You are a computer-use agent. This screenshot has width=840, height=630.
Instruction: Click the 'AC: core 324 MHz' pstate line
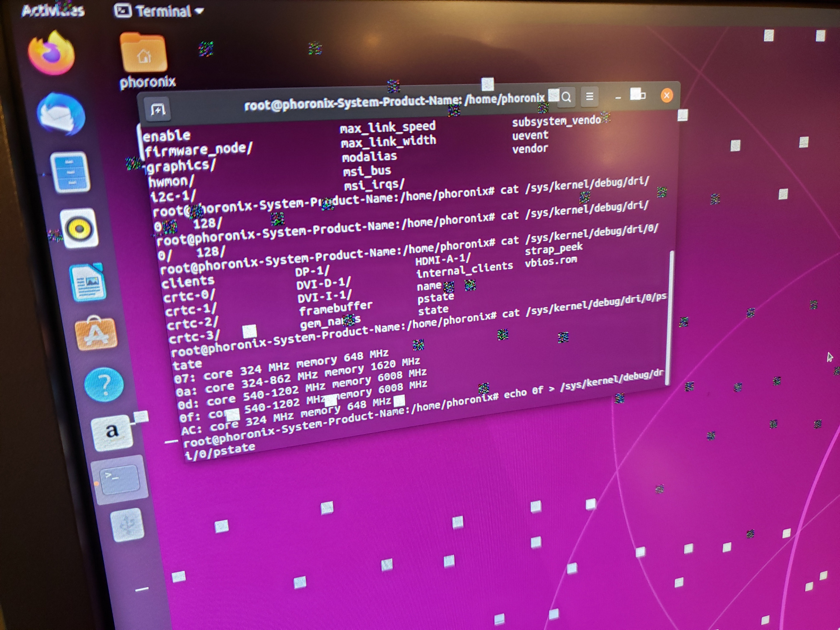287,416
